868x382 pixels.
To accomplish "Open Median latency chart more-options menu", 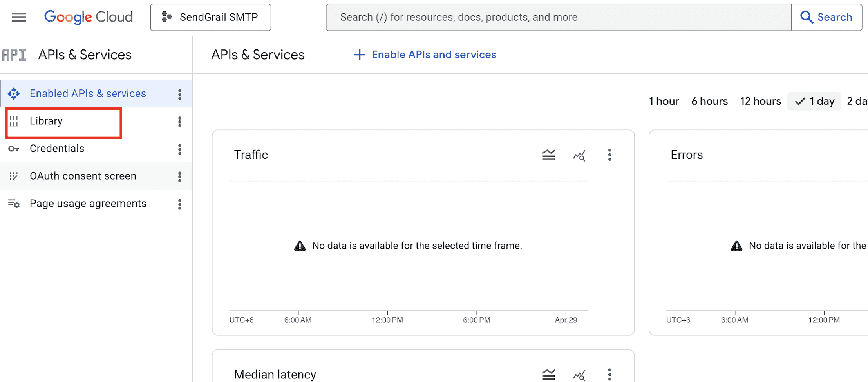I will point(609,375).
